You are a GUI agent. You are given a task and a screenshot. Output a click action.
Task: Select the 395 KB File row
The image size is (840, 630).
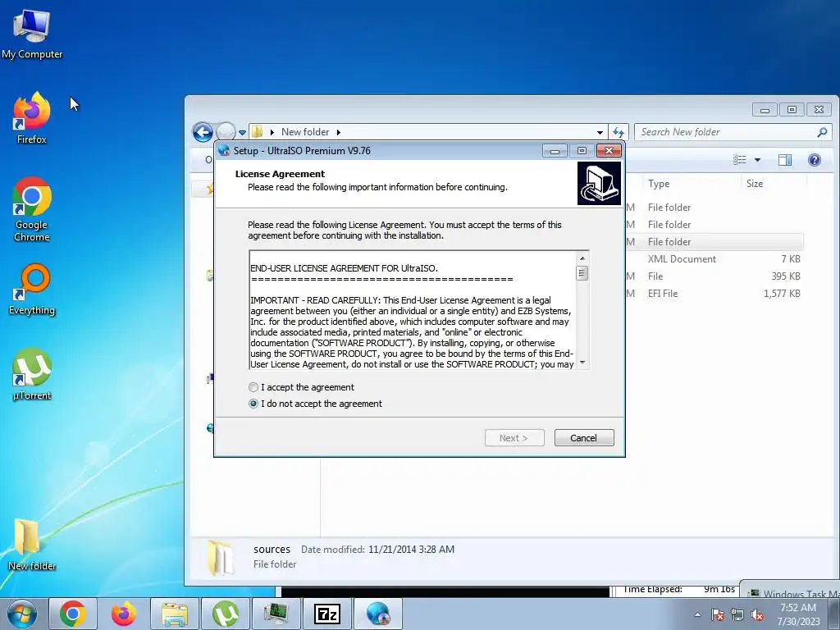pos(714,276)
